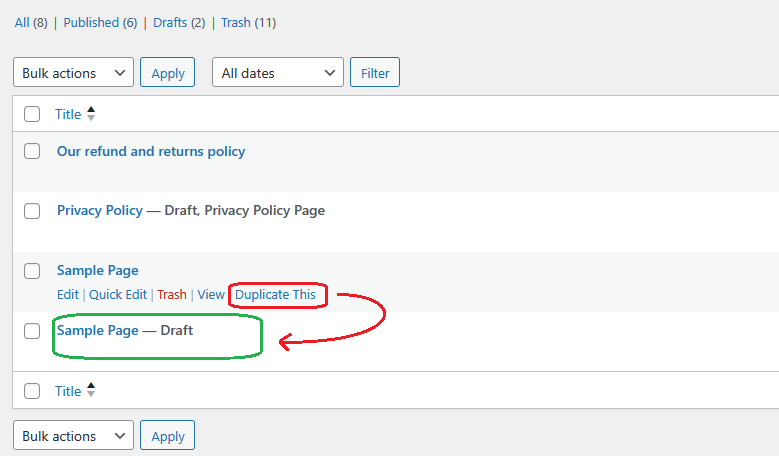Open the top Bulk actions dropdown
This screenshot has height=456, width=779.
click(73, 73)
